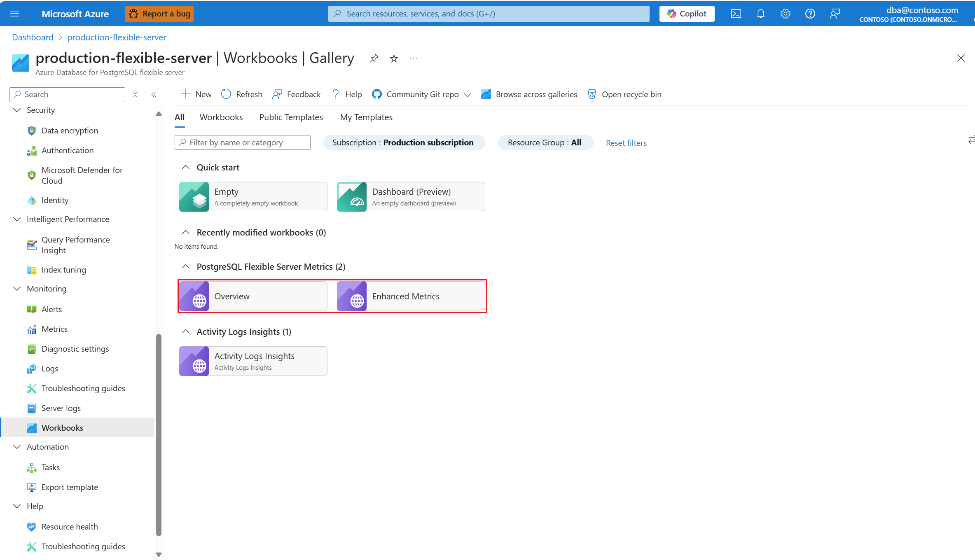Switch to the Public Templates tab
Screen dimensions: 975x560
[291, 117]
